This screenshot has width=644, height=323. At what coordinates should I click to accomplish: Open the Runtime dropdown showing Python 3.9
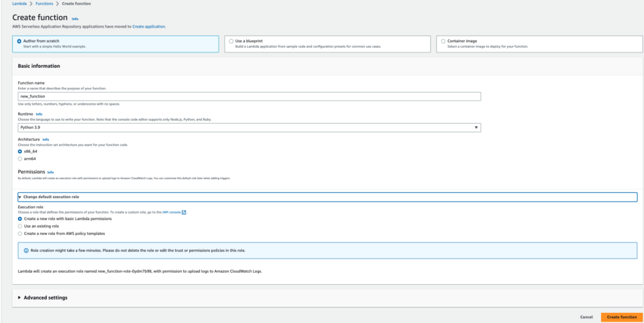[249, 127]
